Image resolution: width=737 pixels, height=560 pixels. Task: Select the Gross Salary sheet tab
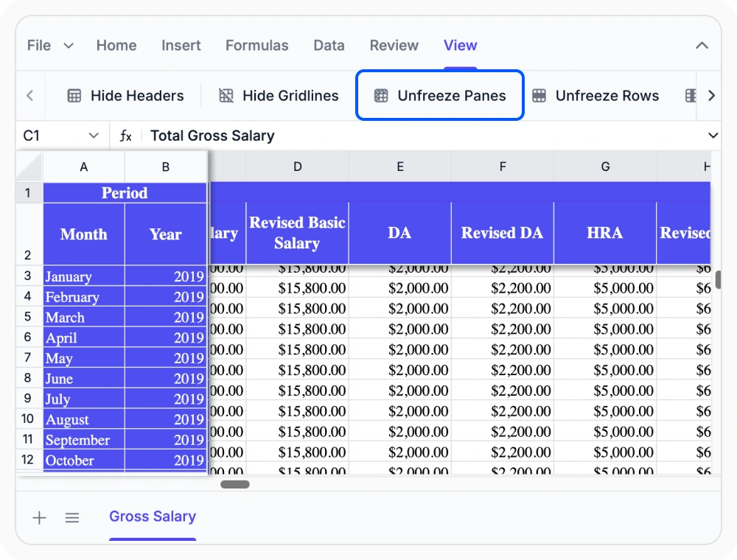[x=153, y=517]
